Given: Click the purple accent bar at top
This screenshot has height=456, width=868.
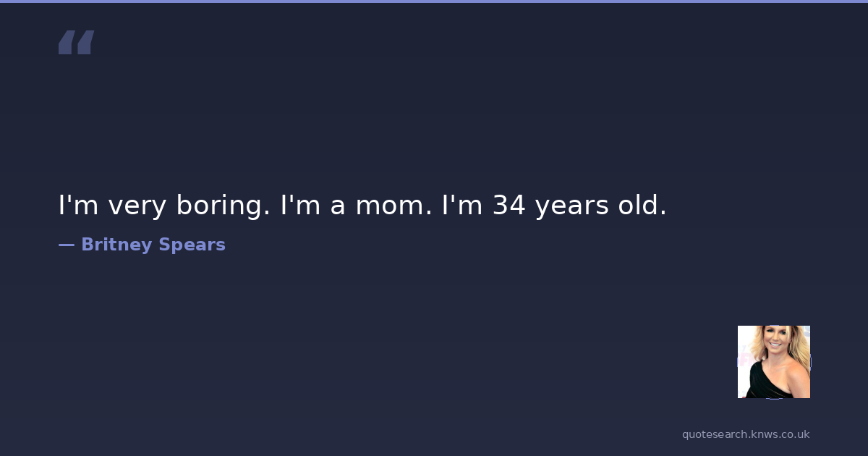Looking at the screenshot, I should [434, 1].
